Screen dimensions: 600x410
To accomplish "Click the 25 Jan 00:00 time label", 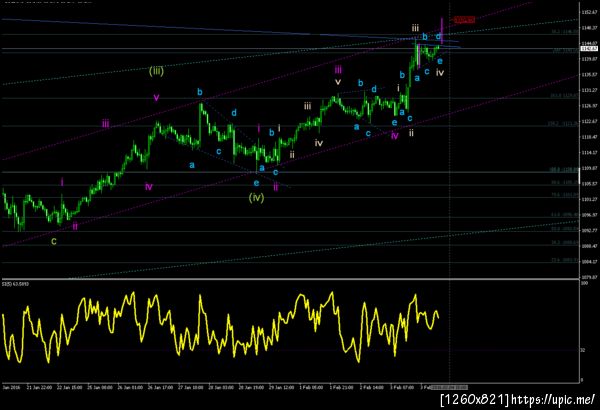I will click(x=100, y=387).
